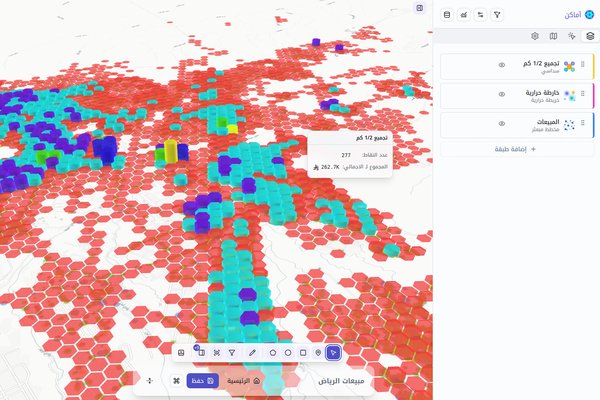Open the split view icon with badge
Image resolution: width=600 pixels, height=400 pixels.
click(x=201, y=352)
